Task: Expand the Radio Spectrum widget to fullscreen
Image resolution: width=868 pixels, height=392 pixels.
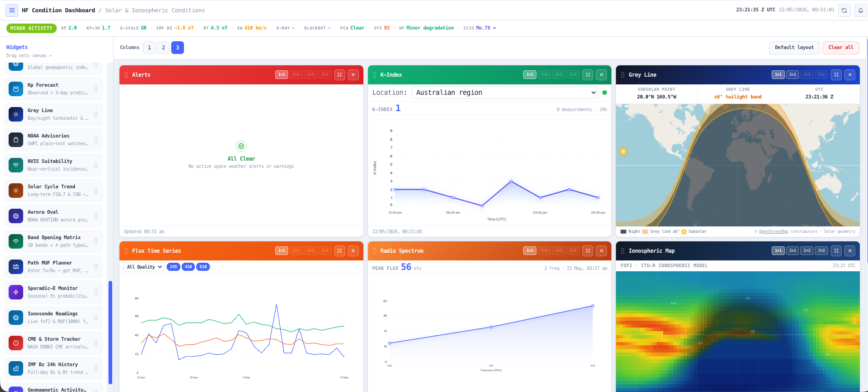Action: [588, 251]
